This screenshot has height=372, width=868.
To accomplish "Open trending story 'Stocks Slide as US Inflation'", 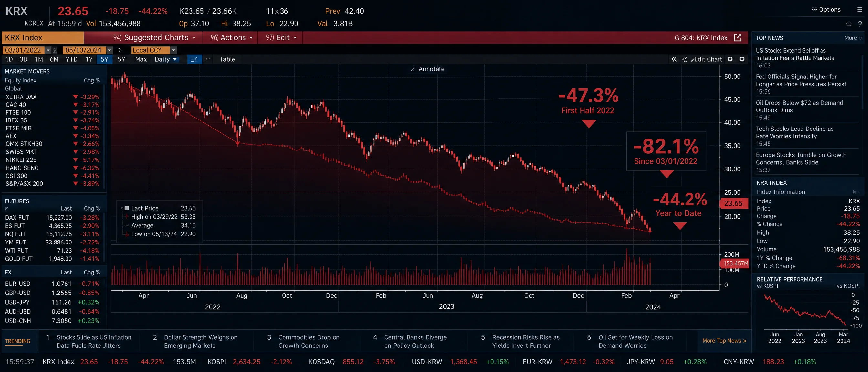I will pyautogui.click(x=94, y=341).
